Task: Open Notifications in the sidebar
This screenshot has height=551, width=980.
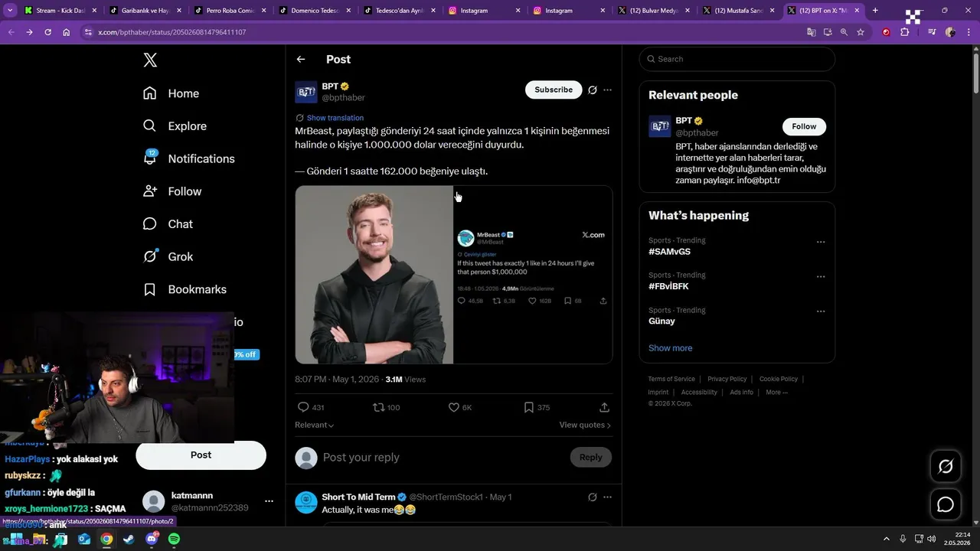Action: point(189,158)
